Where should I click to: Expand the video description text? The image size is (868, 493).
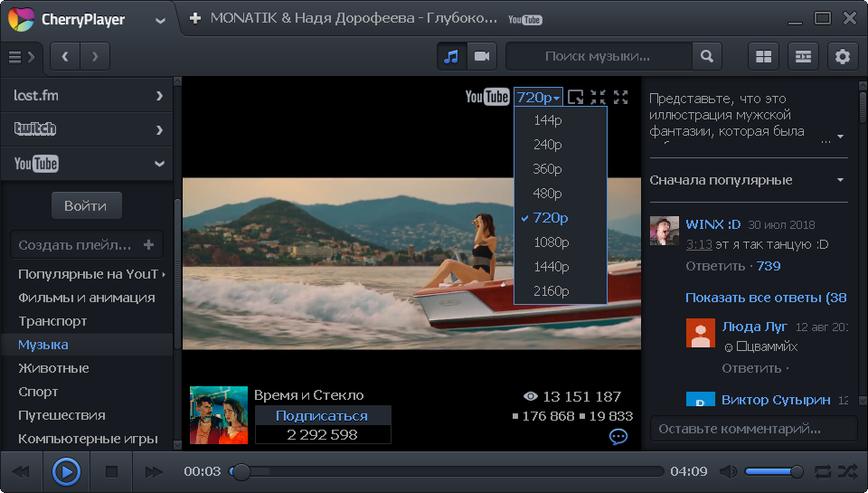pyautogui.click(x=840, y=137)
